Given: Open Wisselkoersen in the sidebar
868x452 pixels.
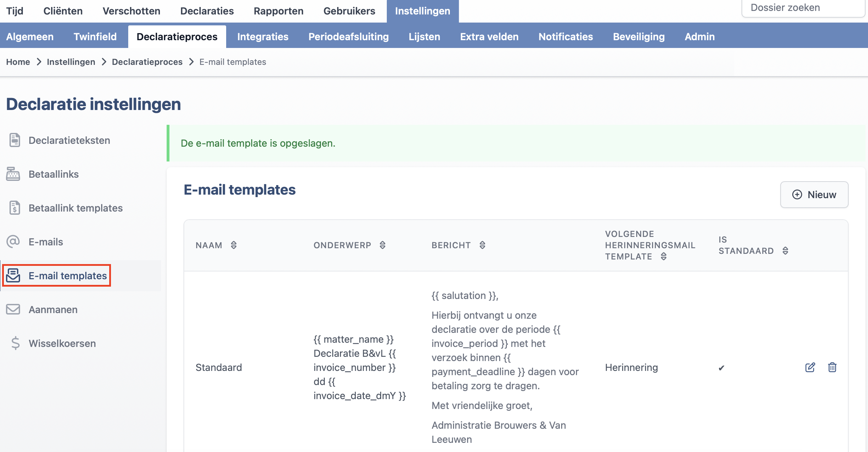Looking at the screenshot, I should tap(62, 343).
